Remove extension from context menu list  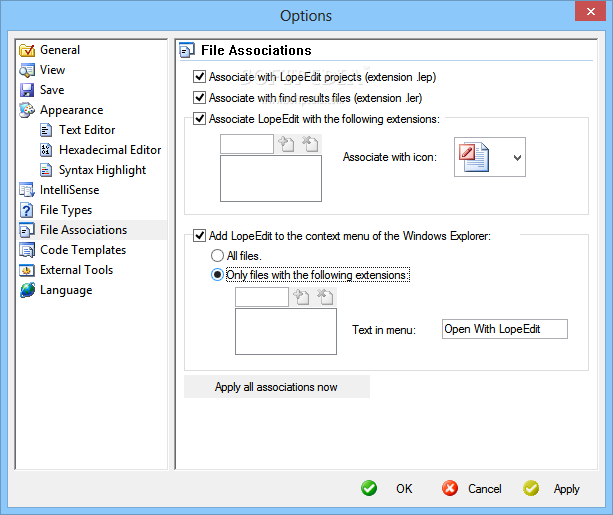click(x=325, y=297)
